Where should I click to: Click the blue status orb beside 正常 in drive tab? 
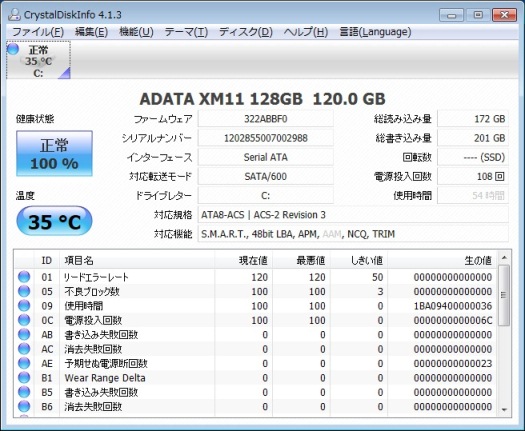click(13, 49)
